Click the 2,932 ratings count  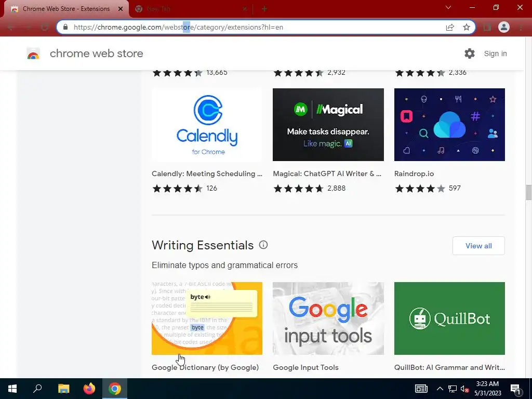coord(336,72)
